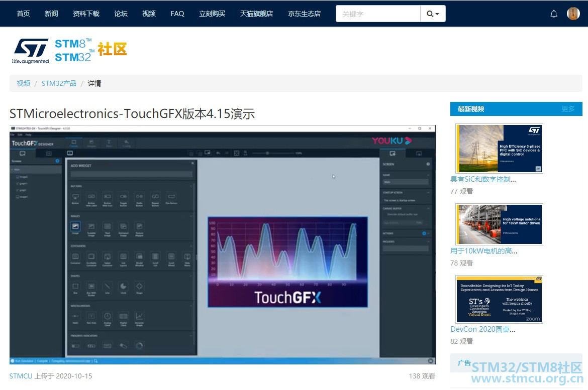Click 更多 in the 最新视频 header
The height and width of the screenshot is (390, 588).
tap(568, 109)
